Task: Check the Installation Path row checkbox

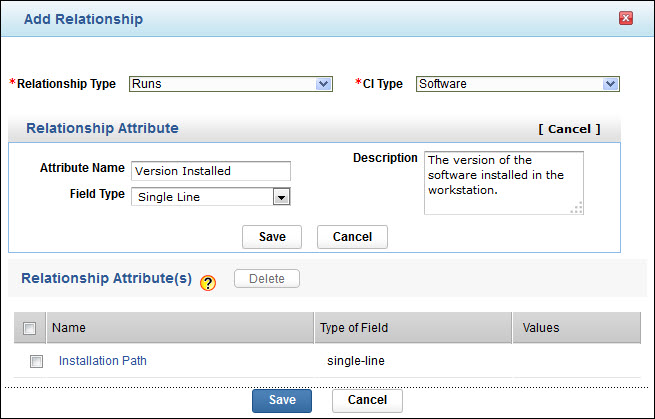Action: point(36,362)
